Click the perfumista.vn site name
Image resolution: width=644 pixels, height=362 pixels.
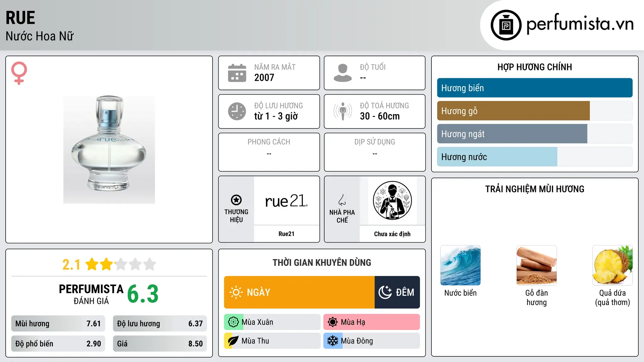click(580, 24)
